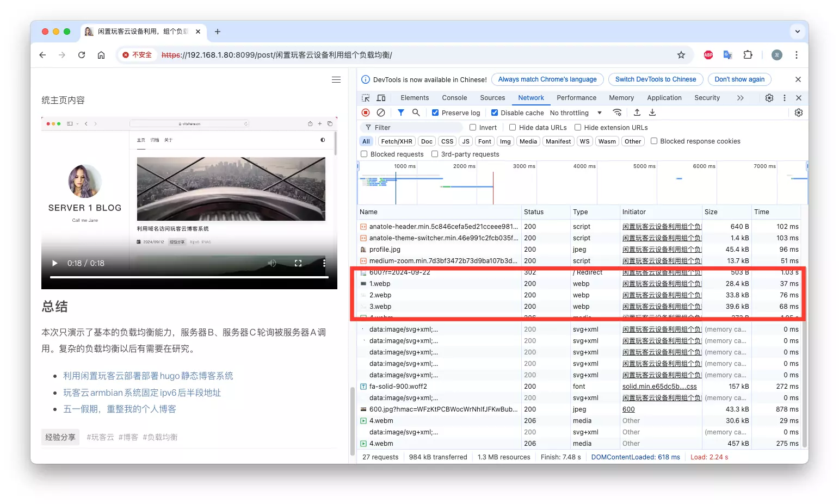Open the blog hamburger menu

[x=336, y=80]
